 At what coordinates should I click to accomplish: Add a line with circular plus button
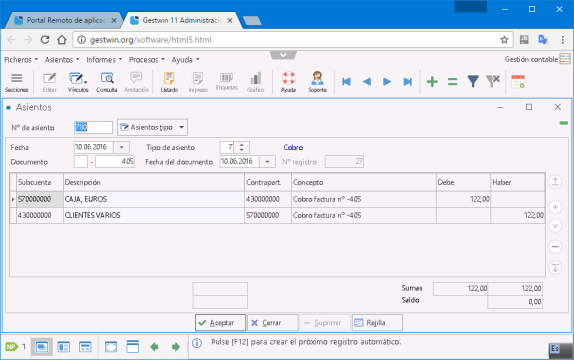[x=555, y=207]
